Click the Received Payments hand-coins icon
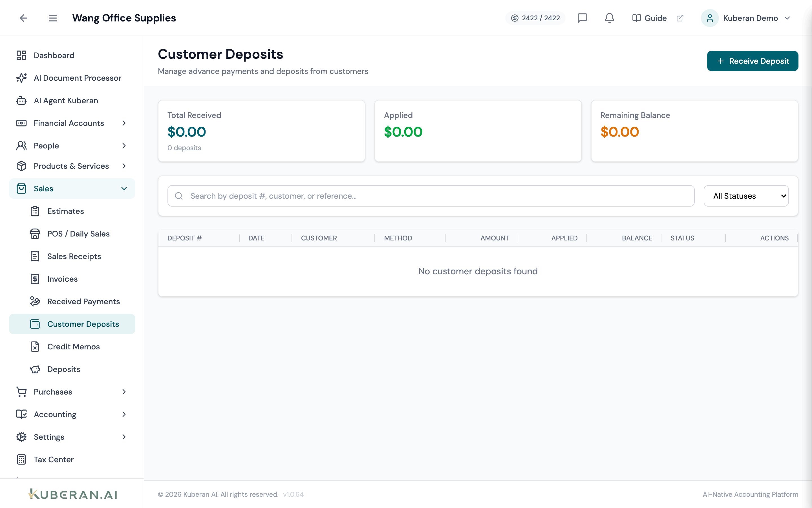Image resolution: width=812 pixels, height=508 pixels. tap(35, 301)
